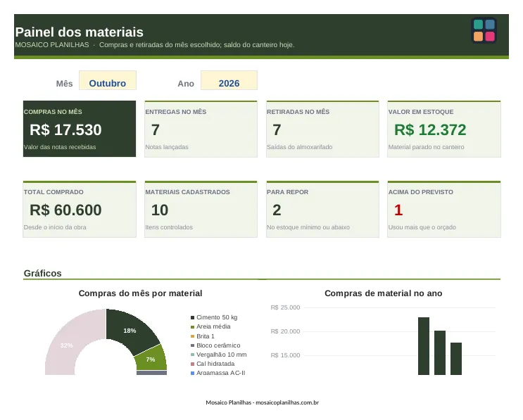
Task: Click the header subtitle about compras e retiradas
Action: [197, 44]
